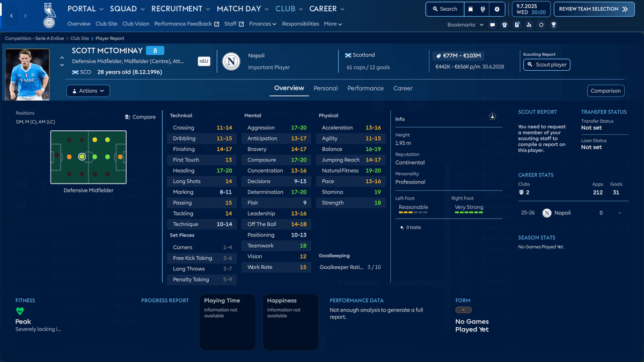Screen dimensions: 644x362
Task: Open the globe world icon
Action: click(483, 9)
